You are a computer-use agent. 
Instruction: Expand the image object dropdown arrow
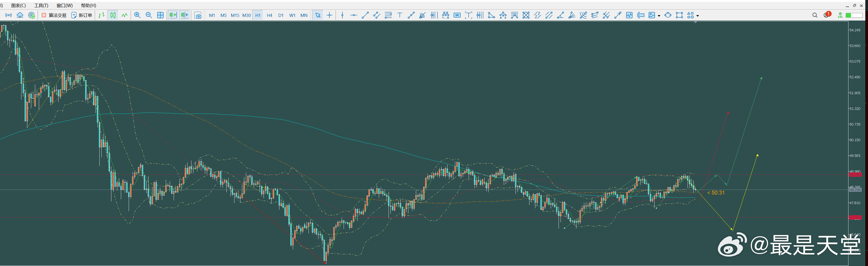(659, 15)
